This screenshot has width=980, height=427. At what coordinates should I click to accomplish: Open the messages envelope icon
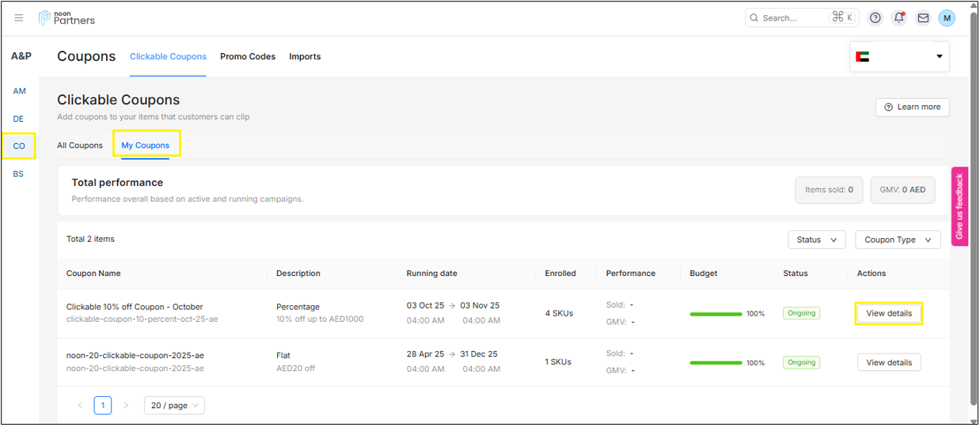pos(923,18)
